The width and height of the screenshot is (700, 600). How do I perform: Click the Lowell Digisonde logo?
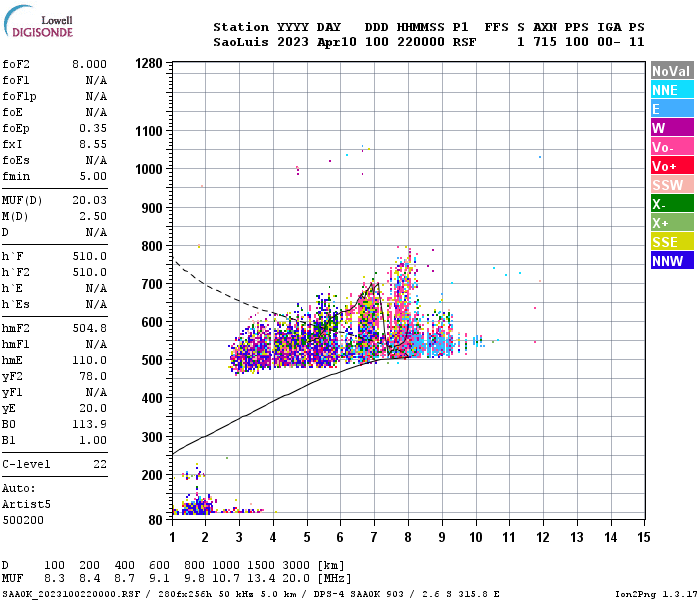(38, 21)
